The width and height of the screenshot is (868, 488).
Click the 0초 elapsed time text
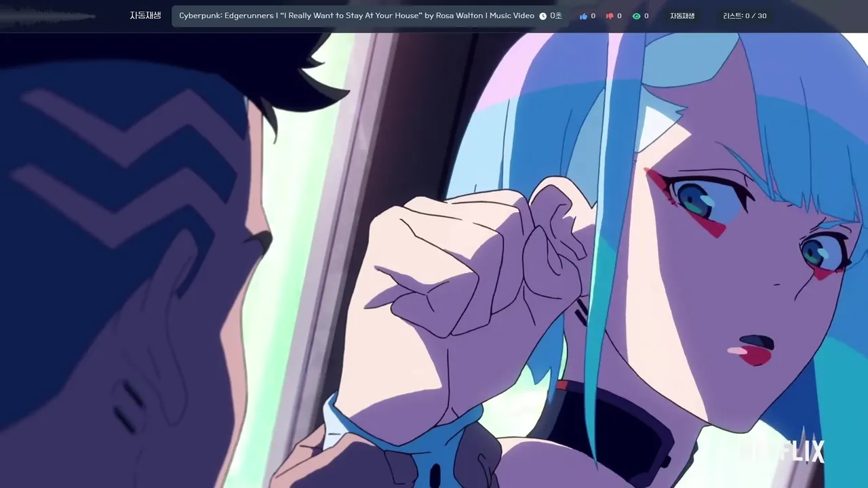[556, 16]
